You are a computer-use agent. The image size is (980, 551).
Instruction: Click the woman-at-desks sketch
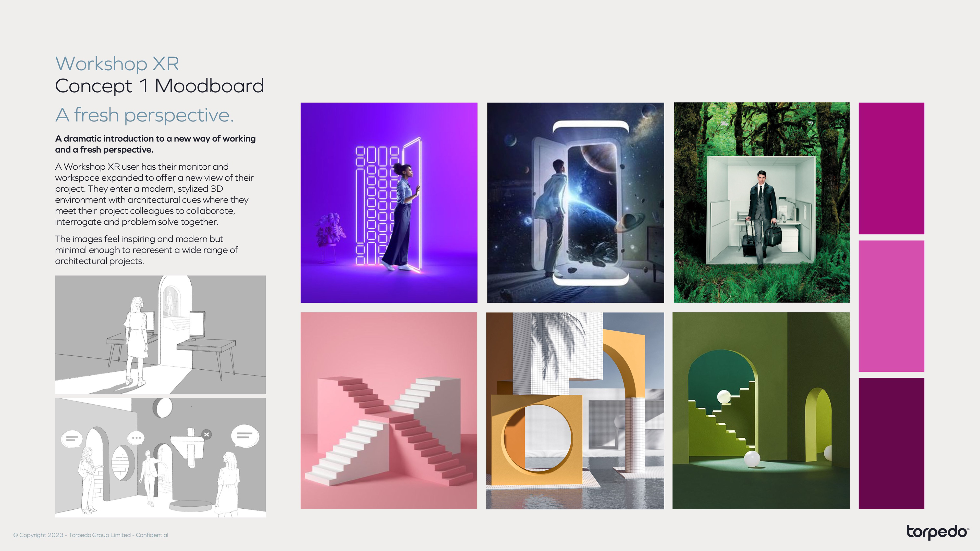pyautogui.click(x=160, y=334)
